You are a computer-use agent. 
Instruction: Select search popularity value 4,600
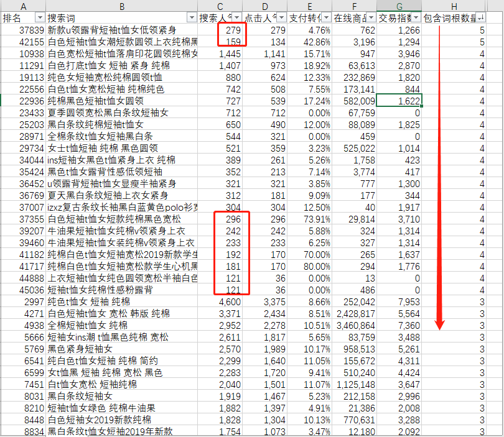220,302
